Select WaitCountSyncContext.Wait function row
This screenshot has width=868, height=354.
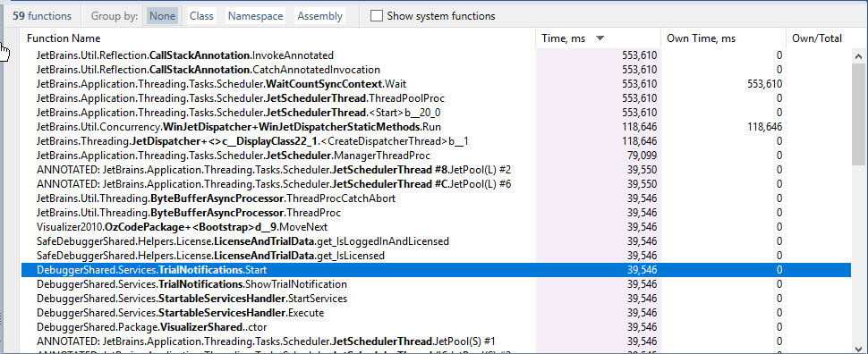point(436,84)
